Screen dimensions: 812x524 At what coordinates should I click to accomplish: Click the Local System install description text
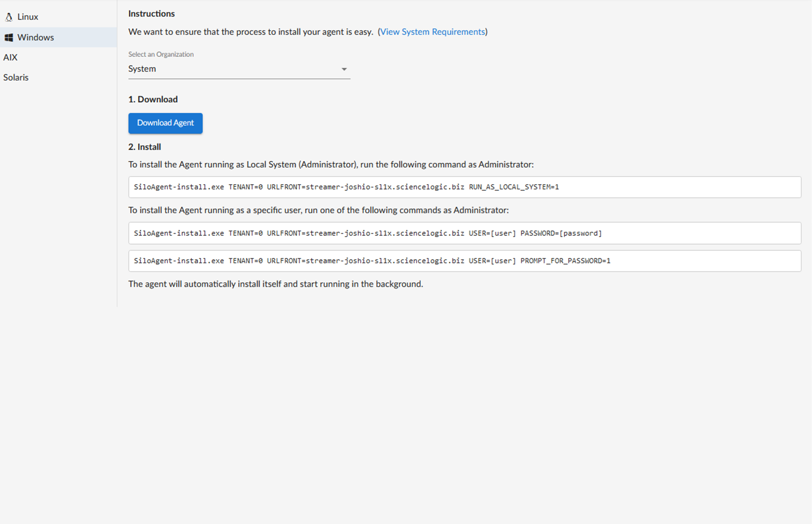point(330,165)
